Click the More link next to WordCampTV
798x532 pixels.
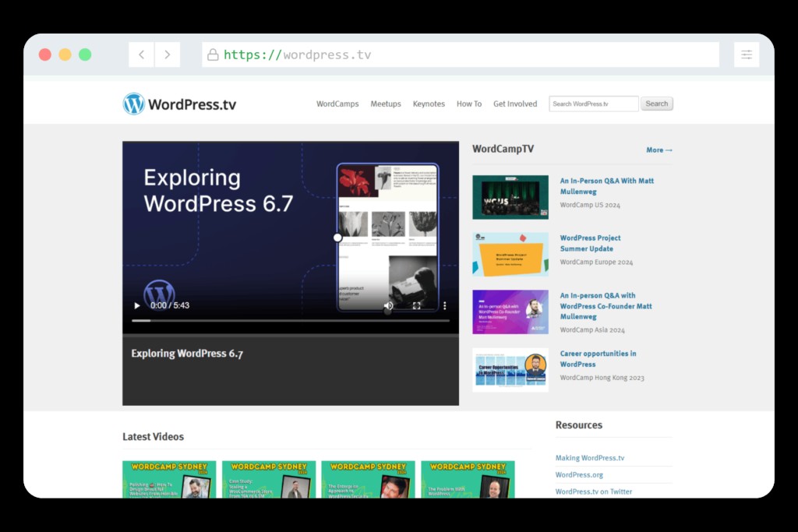pyautogui.click(x=659, y=150)
